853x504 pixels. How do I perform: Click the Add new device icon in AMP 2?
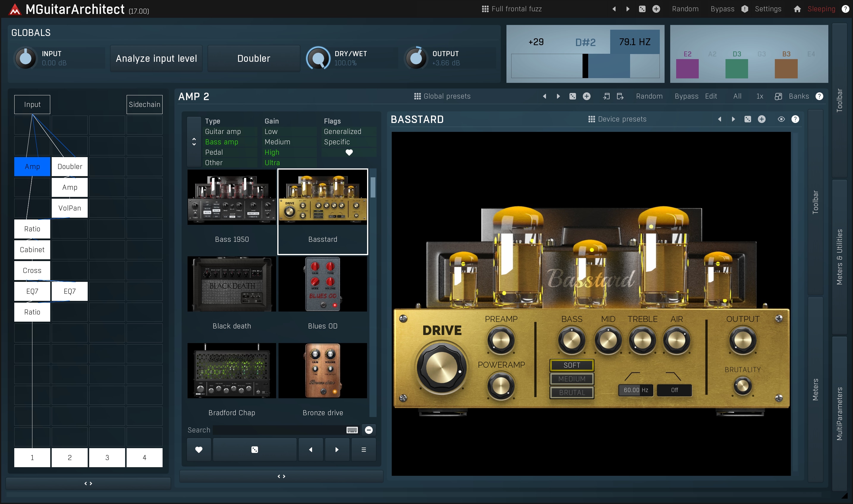[x=586, y=97]
